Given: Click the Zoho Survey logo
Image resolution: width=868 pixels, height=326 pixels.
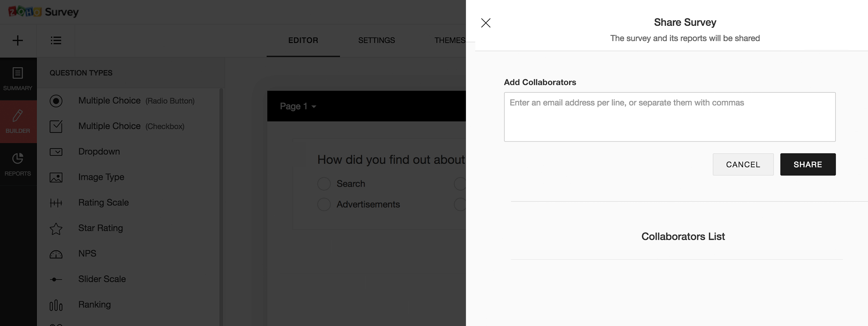Looking at the screenshot, I should point(43,11).
